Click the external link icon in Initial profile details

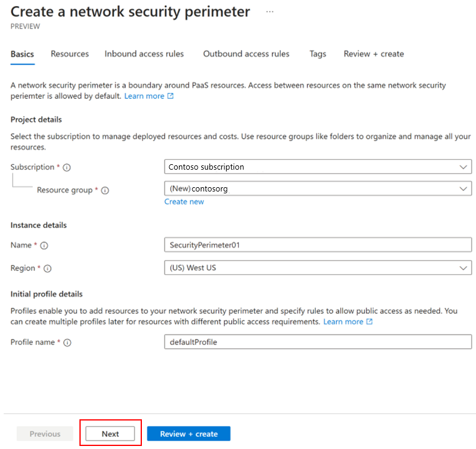pos(369,322)
